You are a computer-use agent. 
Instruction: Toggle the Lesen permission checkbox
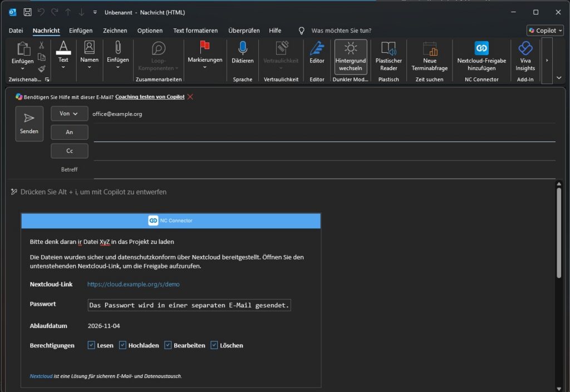point(91,345)
